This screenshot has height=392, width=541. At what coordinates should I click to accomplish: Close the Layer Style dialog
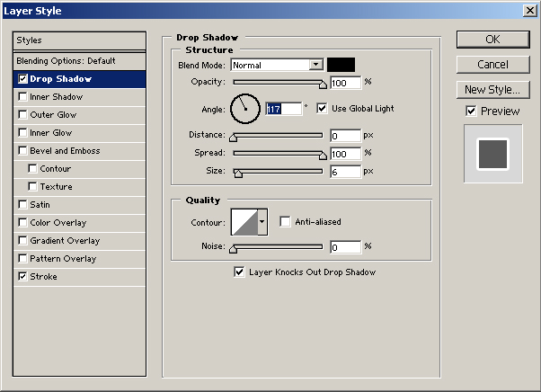click(x=529, y=11)
